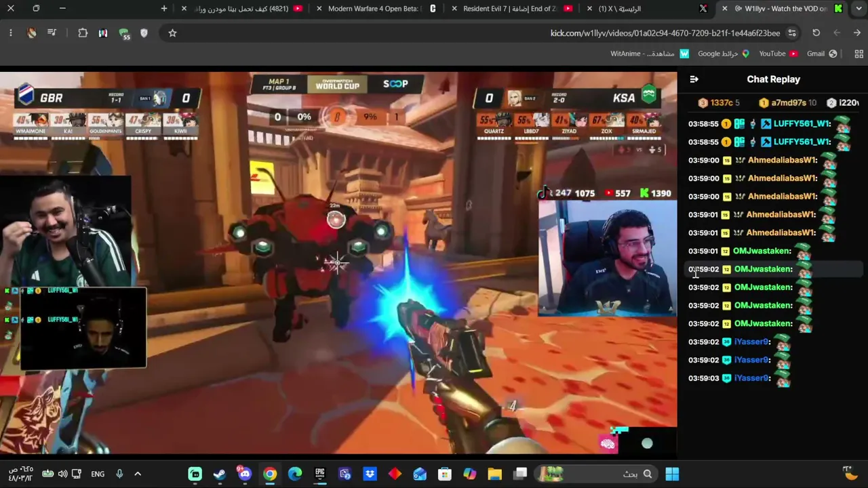Image resolution: width=868 pixels, height=488 pixels.
Task: Click the microphone tray icon
Action: (x=119, y=474)
